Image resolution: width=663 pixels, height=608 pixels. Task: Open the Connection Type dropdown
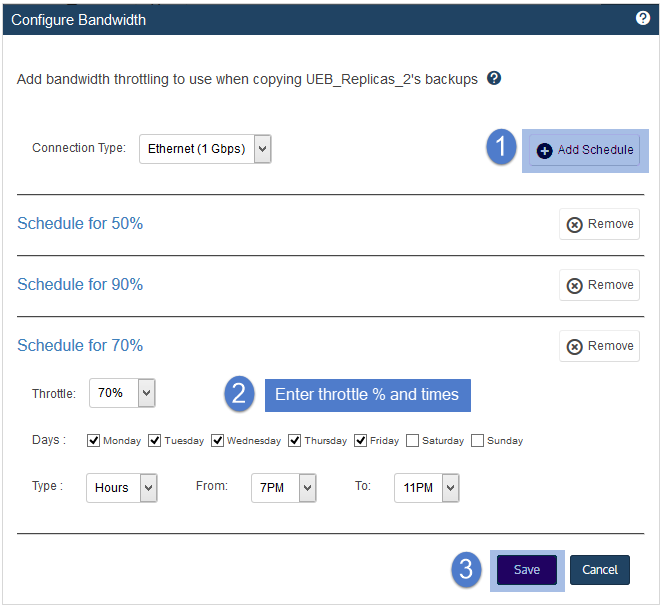point(205,149)
